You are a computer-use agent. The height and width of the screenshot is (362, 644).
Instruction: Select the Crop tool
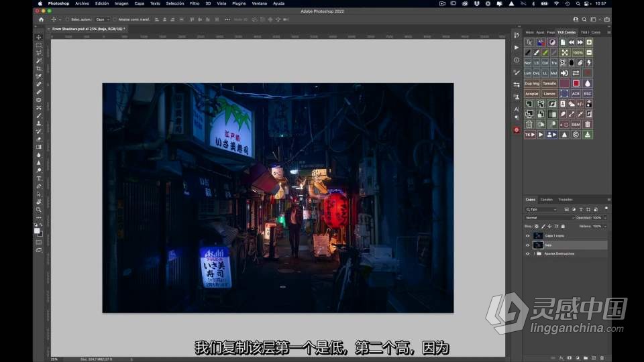click(38, 69)
